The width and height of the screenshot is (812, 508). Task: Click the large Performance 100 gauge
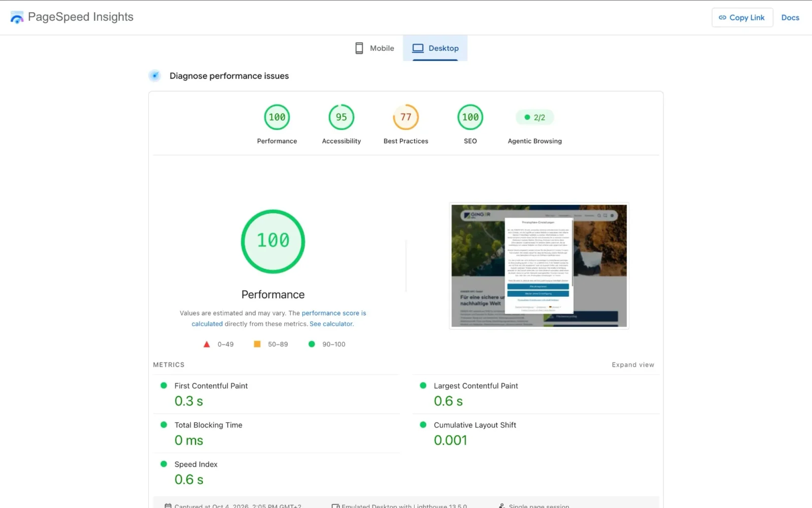tap(273, 241)
